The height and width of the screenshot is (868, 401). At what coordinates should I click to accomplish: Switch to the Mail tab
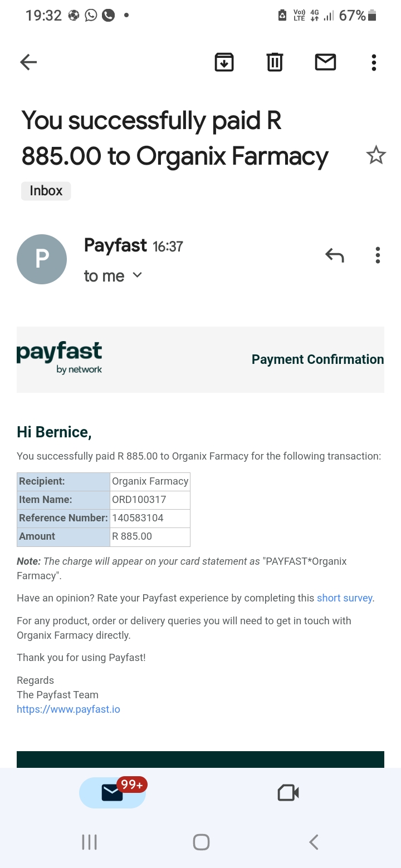click(113, 792)
